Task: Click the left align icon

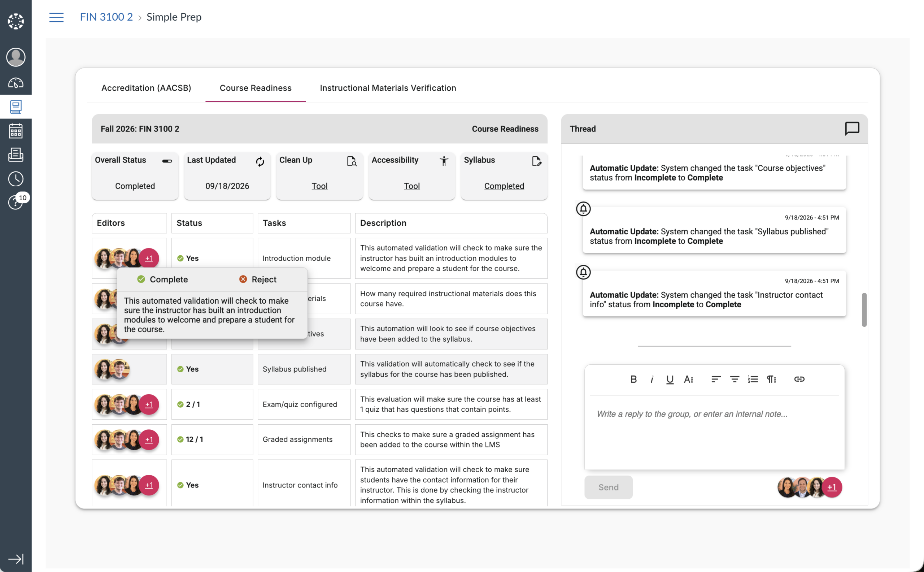Action: pos(716,379)
